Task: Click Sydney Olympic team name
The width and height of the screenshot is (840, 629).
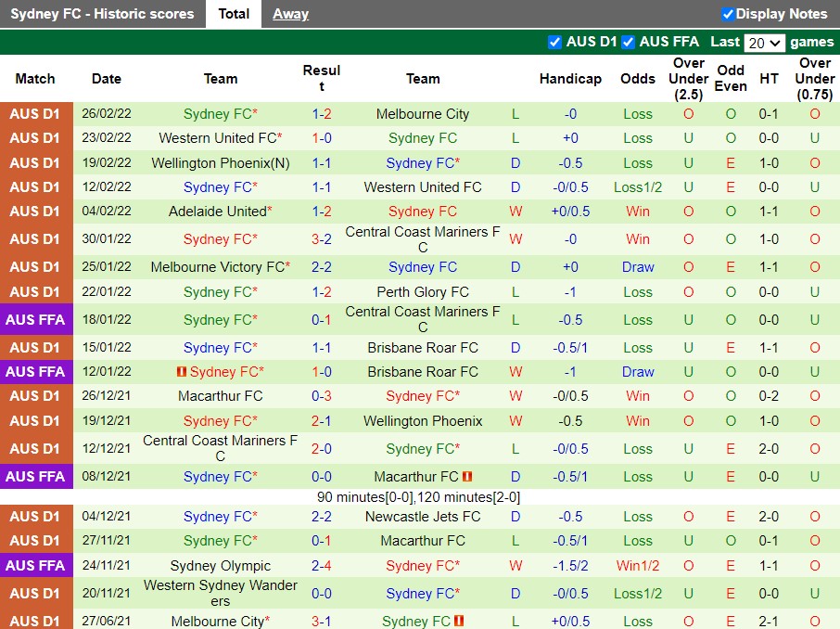Action: [220, 566]
